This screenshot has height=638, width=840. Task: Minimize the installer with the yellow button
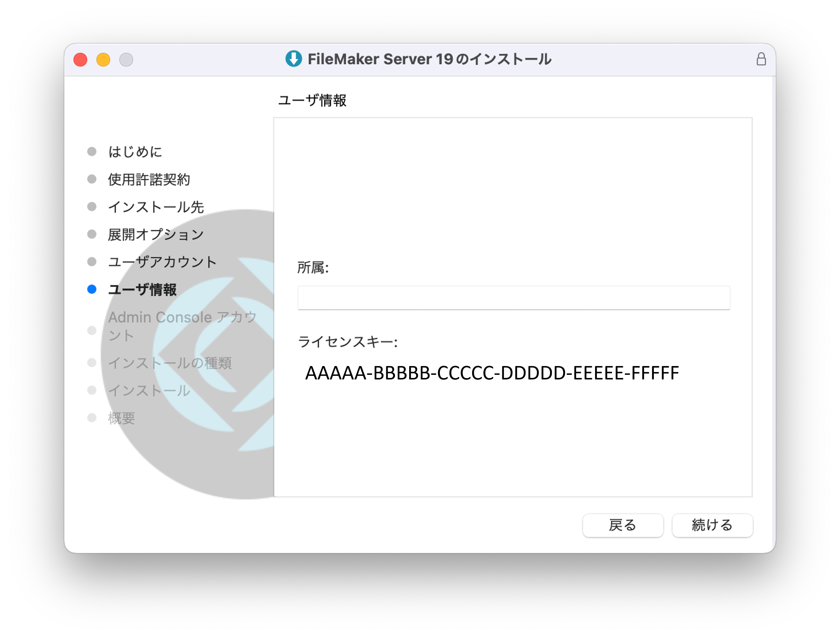click(103, 60)
